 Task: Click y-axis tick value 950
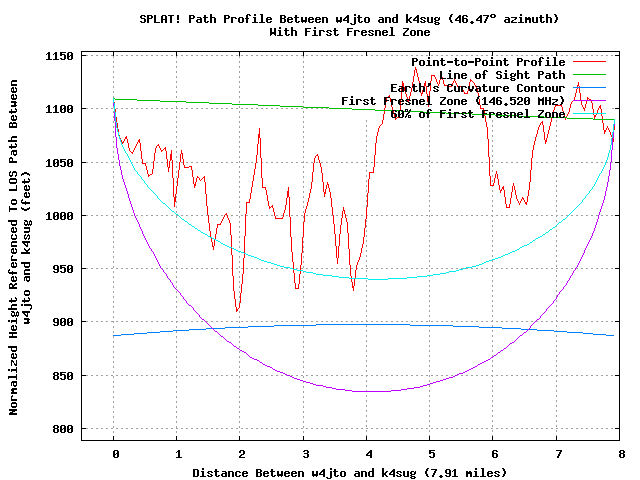pyautogui.click(x=63, y=269)
